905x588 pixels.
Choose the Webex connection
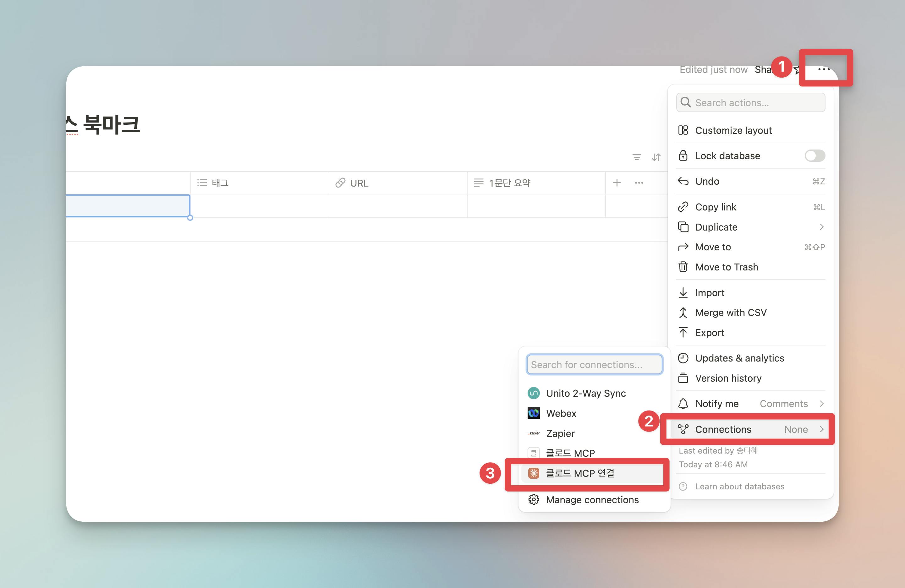(561, 413)
